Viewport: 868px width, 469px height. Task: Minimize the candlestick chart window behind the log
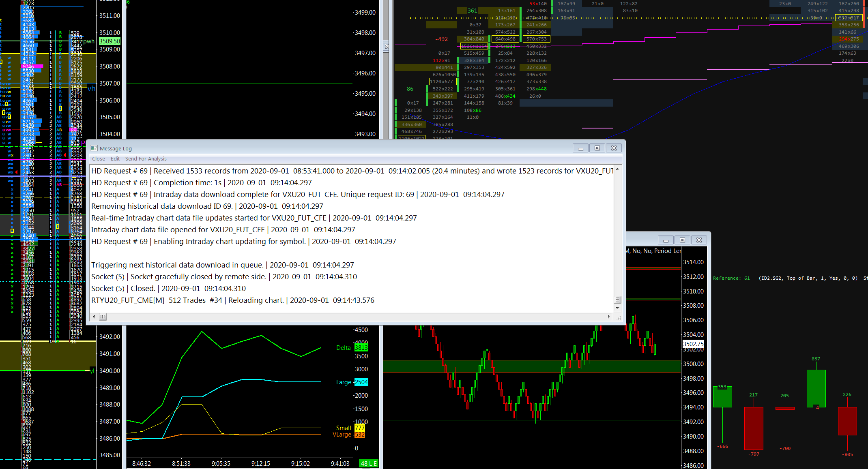pos(666,240)
